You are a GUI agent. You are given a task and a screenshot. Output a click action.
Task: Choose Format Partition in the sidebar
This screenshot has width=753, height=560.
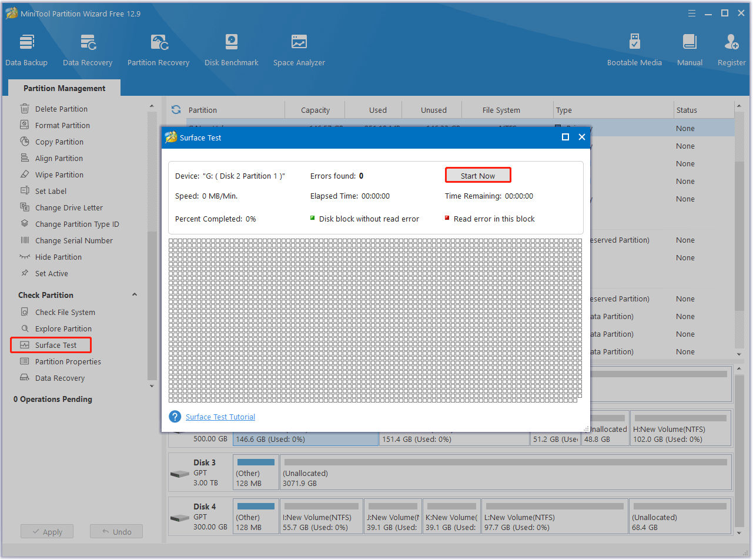click(62, 125)
